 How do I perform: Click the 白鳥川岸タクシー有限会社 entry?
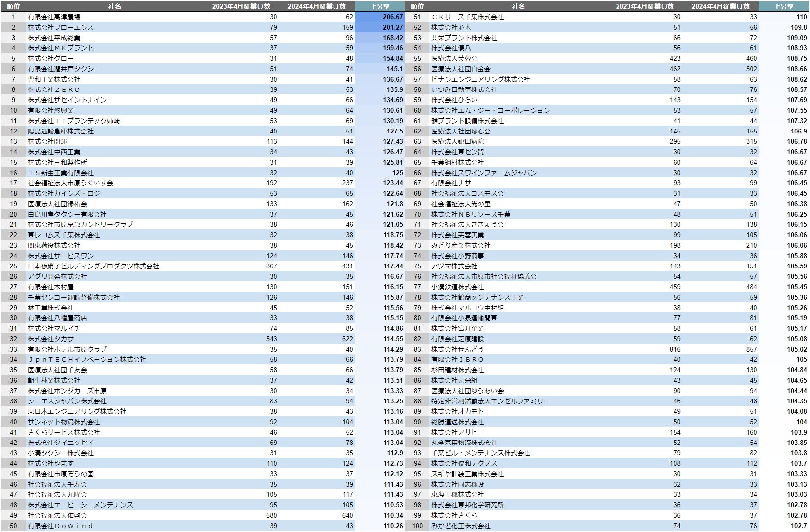[67, 214]
